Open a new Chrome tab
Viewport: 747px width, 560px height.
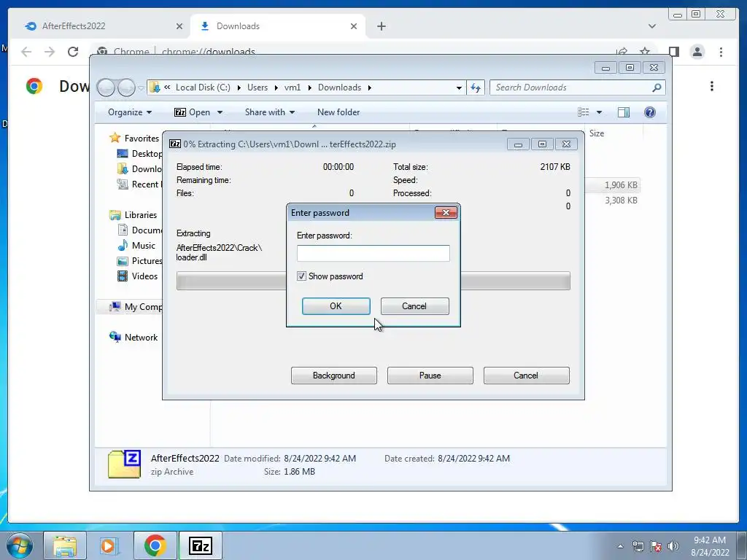click(381, 26)
